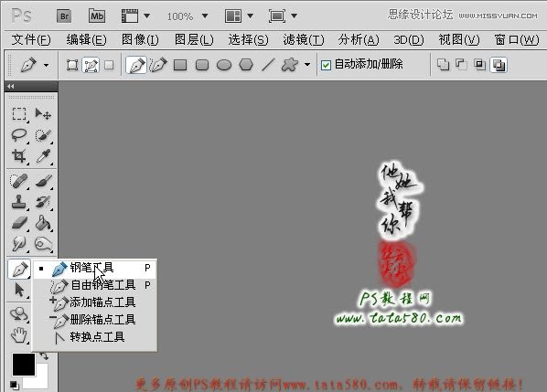This screenshot has width=547, height=392.
Task: Select Fill pixels mode in options bar
Action: point(109,65)
